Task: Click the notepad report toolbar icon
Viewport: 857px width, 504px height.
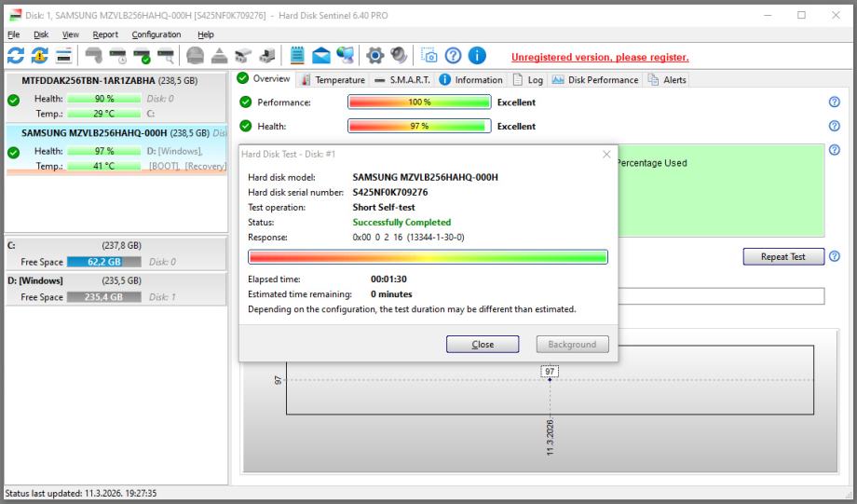Action: point(298,57)
